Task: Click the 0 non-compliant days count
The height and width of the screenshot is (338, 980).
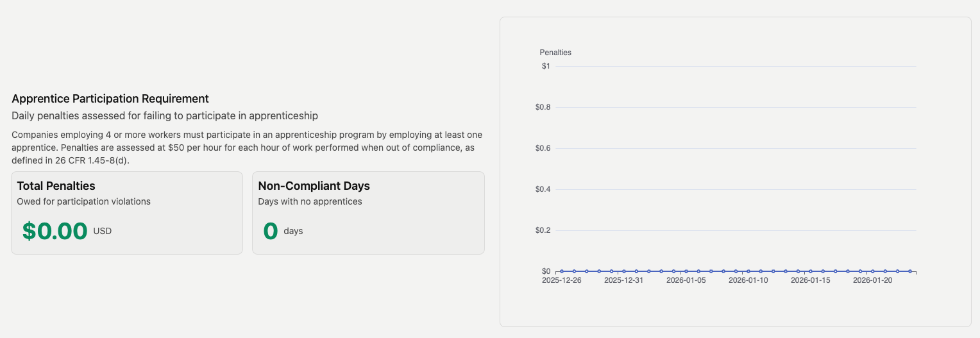Action: tap(271, 231)
